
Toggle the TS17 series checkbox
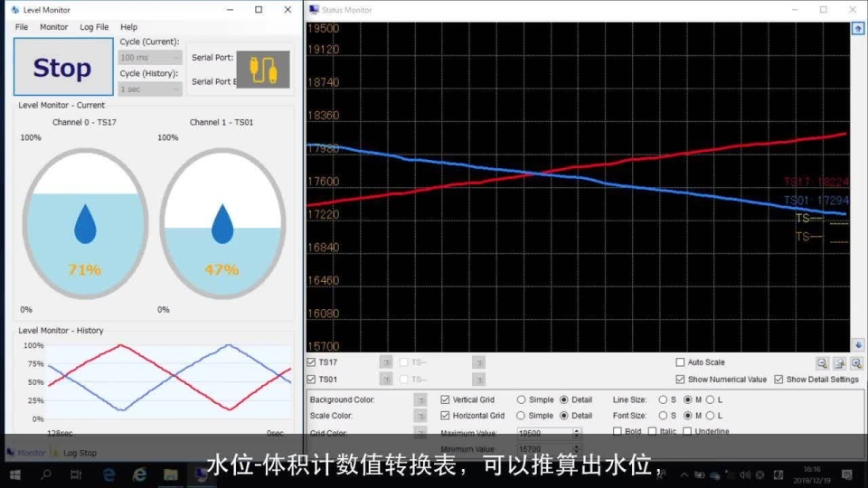pos(311,362)
